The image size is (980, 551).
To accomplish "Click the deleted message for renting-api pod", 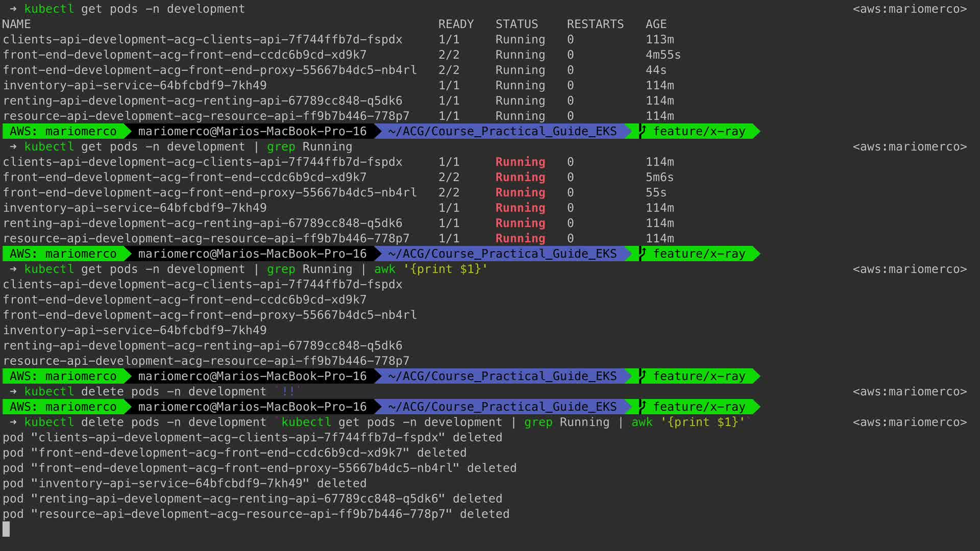I will (x=477, y=498).
